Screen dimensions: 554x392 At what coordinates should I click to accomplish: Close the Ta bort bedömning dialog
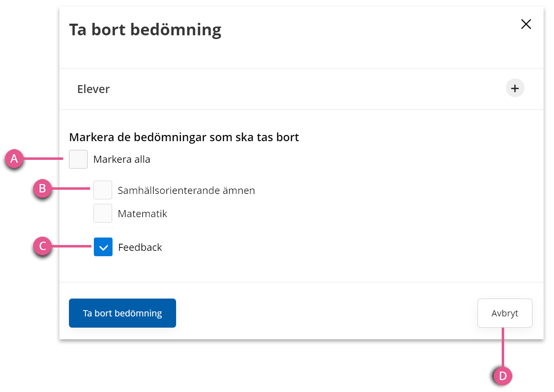pos(526,24)
